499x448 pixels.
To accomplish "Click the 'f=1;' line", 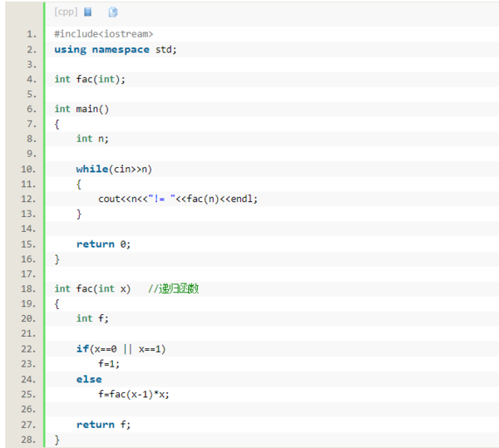I will pos(109,364).
